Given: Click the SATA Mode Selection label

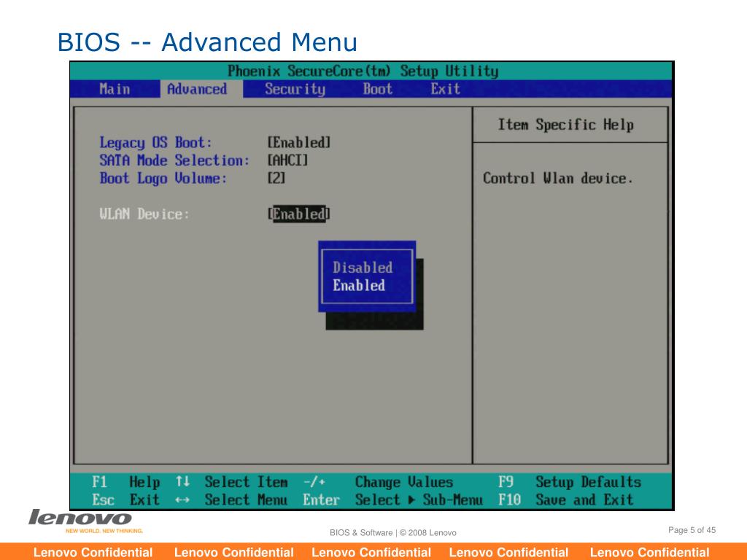Looking at the screenshot, I should [x=174, y=160].
